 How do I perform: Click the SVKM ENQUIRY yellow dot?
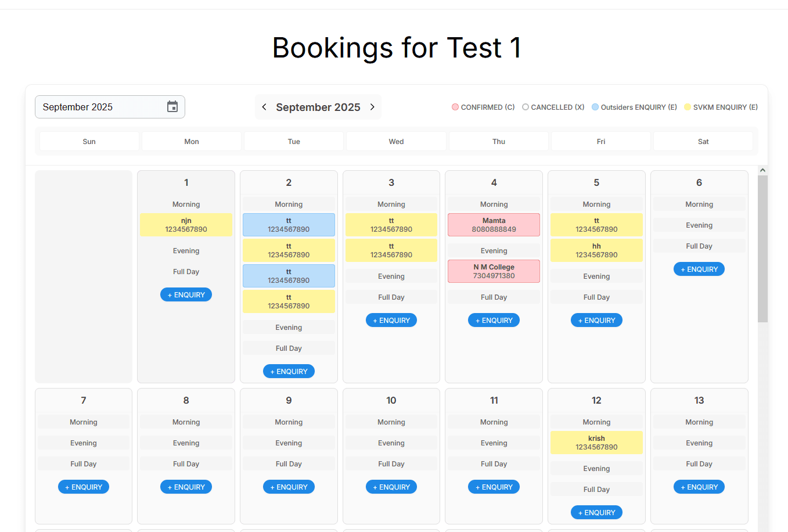coord(688,107)
